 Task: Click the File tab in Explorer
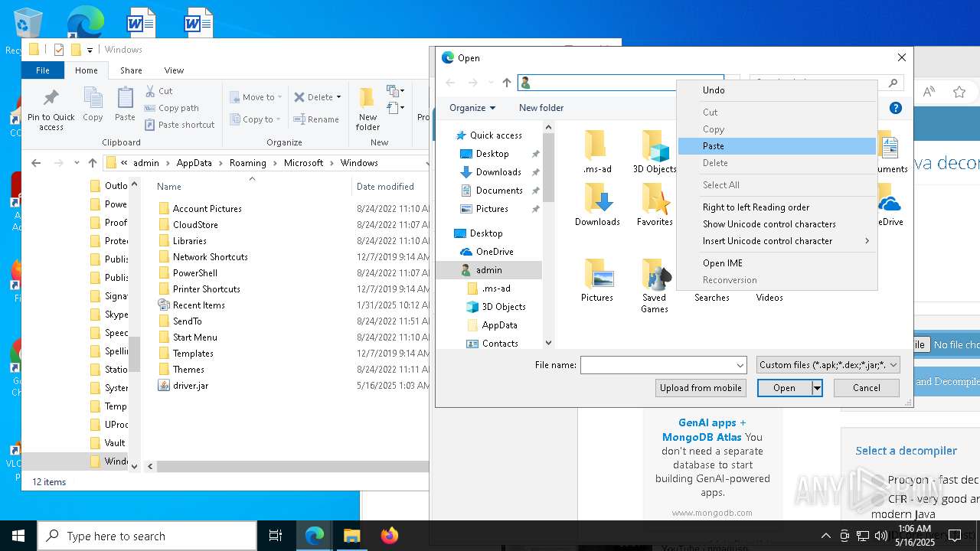[x=43, y=70]
